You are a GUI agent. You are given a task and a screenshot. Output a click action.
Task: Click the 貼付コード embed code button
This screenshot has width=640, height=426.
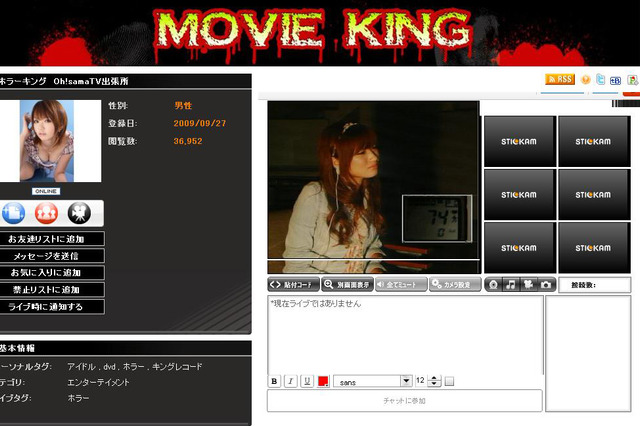[x=294, y=284]
